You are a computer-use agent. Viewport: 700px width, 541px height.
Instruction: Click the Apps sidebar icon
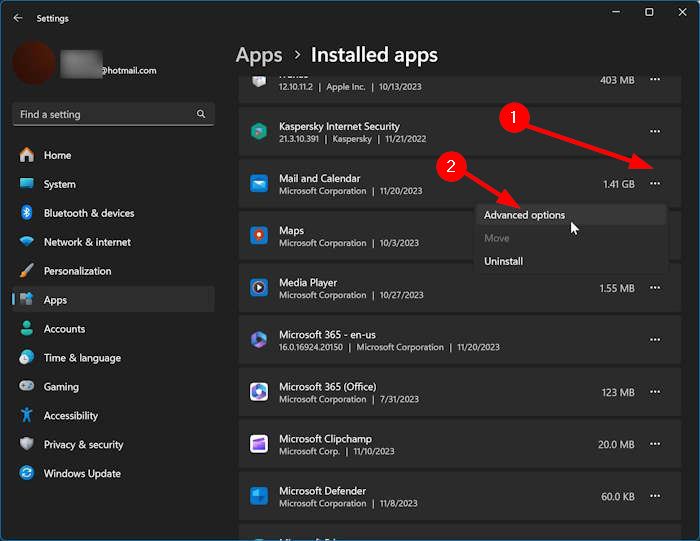pyautogui.click(x=27, y=299)
